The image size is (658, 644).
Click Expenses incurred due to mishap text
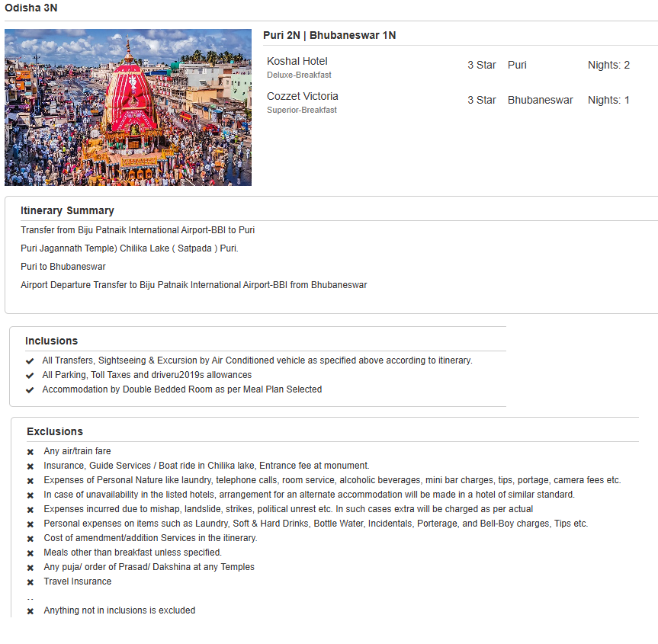288,509
